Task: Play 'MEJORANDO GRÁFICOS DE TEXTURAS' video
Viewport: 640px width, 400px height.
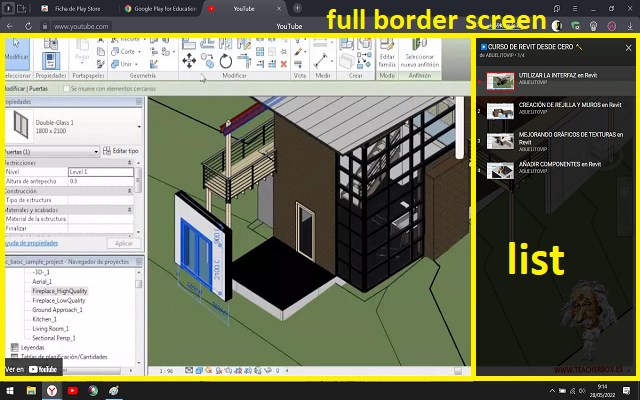Action: coord(556,141)
